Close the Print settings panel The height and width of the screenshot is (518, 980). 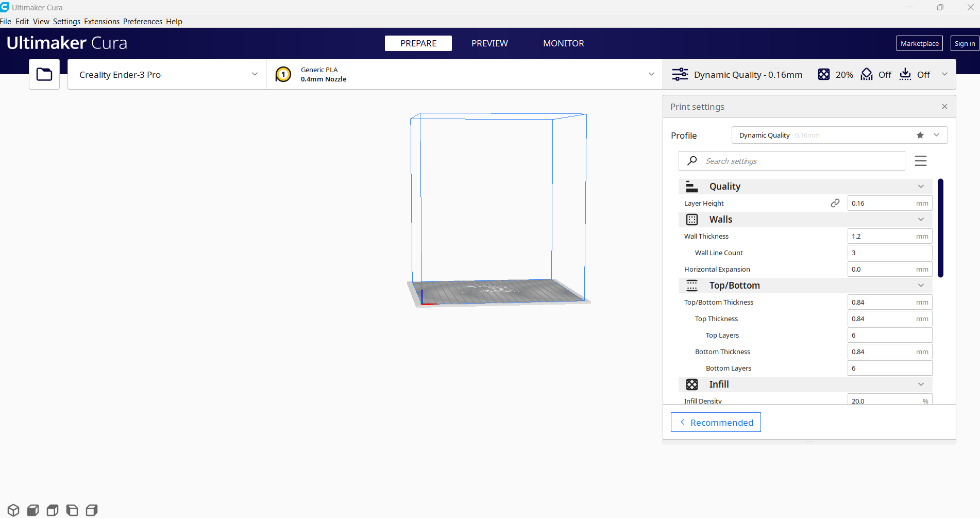pyautogui.click(x=944, y=107)
